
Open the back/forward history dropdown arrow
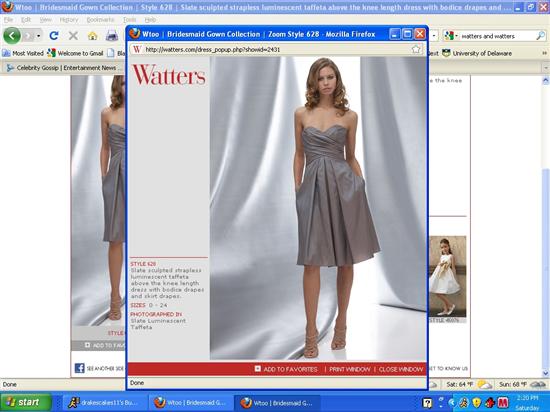[39, 36]
